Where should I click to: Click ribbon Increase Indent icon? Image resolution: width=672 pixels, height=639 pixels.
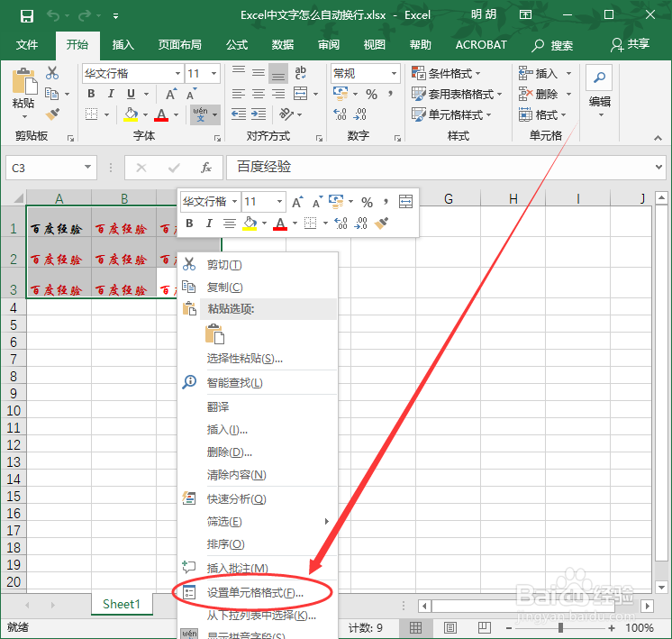pyautogui.click(x=259, y=114)
